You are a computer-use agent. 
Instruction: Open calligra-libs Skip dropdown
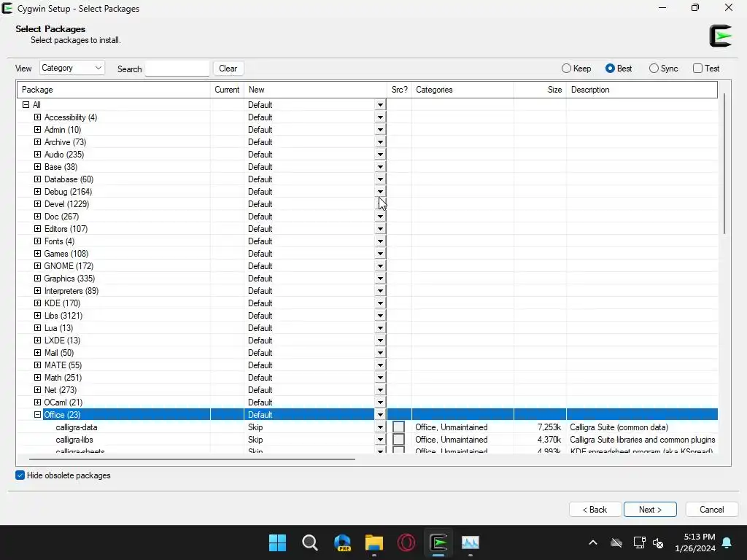tap(380, 440)
